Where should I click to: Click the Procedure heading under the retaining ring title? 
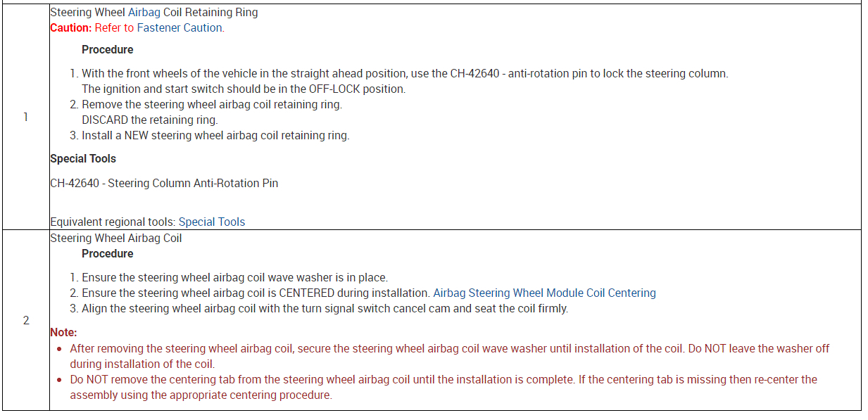pos(107,49)
